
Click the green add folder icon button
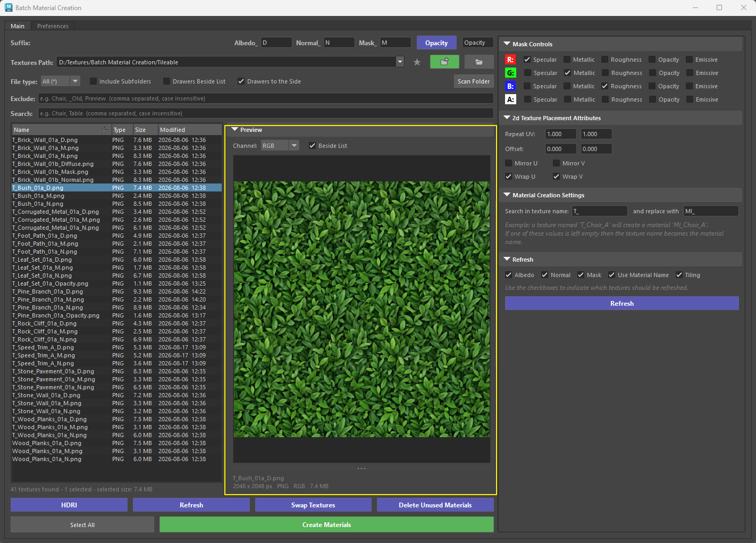(444, 62)
